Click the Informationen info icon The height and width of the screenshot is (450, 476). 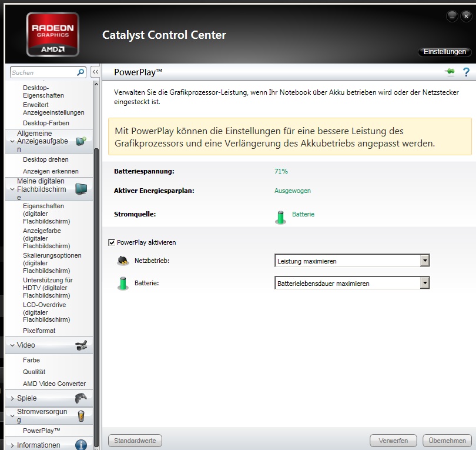[x=81, y=445]
